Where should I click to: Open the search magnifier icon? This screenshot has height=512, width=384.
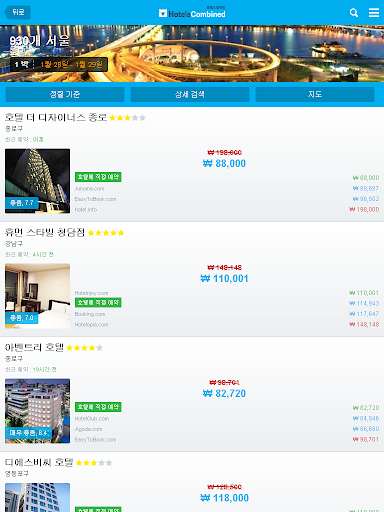tap(354, 13)
